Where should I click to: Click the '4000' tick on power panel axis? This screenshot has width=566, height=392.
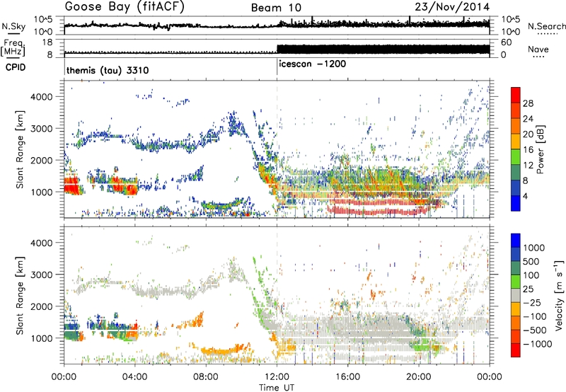point(41,97)
